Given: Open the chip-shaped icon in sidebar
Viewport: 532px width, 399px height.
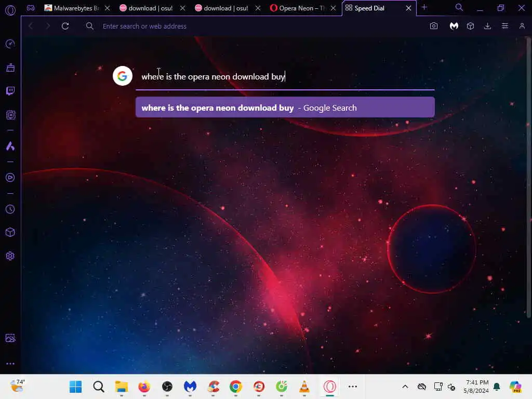Looking at the screenshot, I should [x=10, y=115].
